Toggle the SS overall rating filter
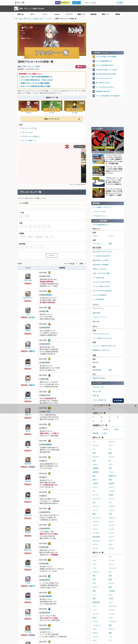The height and width of the screenshot is (644, 138). [x=21, y=247]
